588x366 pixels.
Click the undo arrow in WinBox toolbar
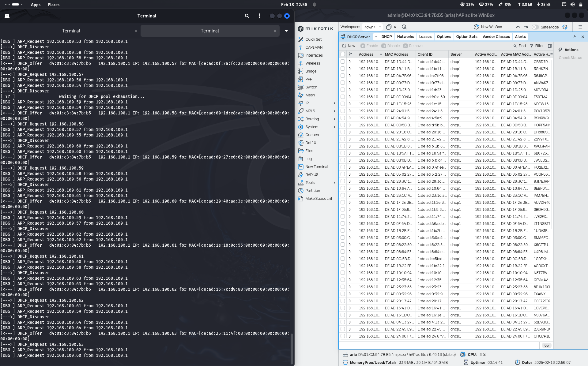(518, 27)
